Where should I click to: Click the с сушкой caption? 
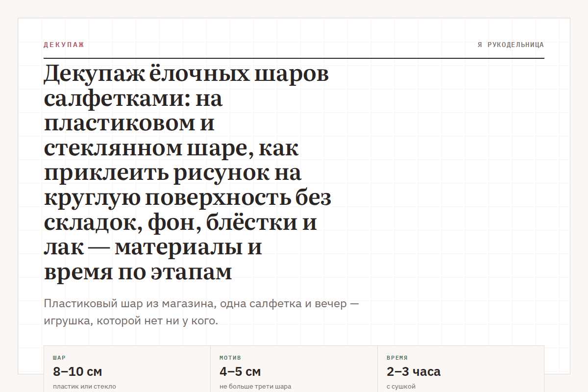401,386
